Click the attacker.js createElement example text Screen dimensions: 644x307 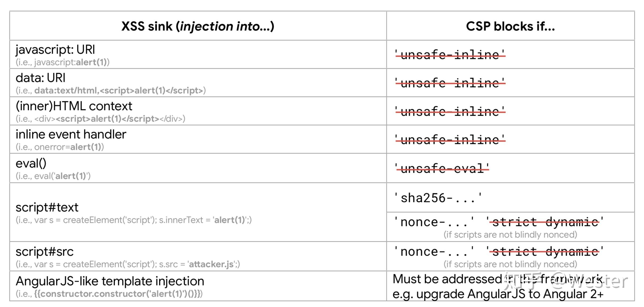tap(128, 264)
